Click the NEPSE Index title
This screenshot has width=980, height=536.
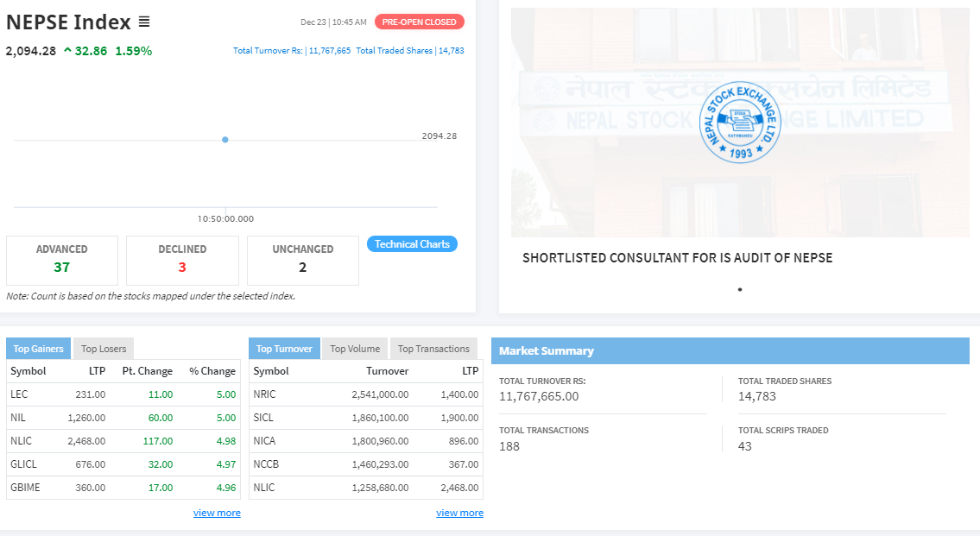pyautogui.click(x=68, y=22)
